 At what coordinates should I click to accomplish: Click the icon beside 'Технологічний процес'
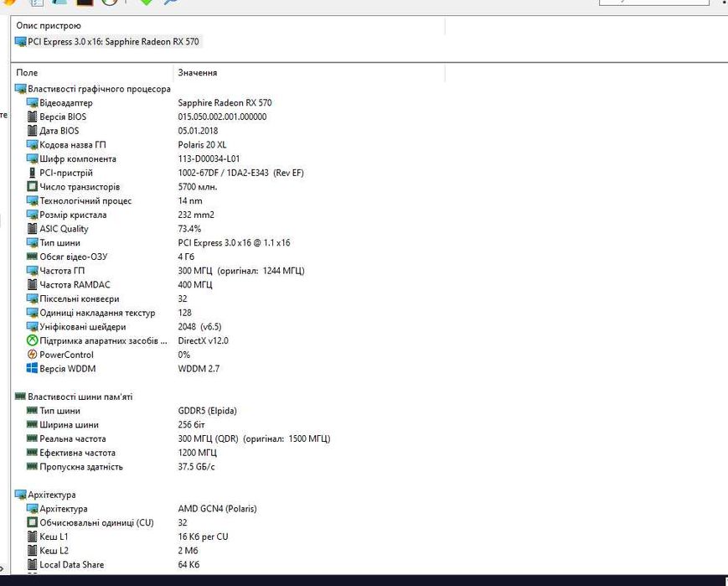point(32,200)
